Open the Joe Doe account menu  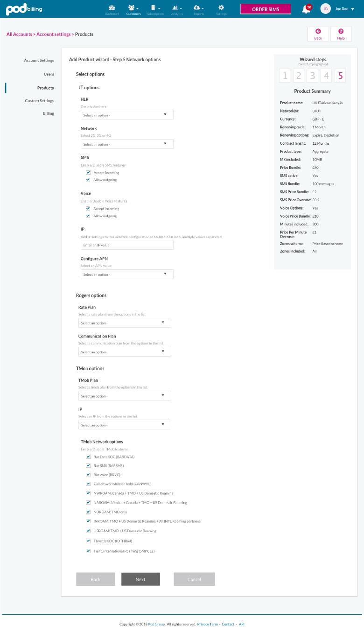(342, 8)
